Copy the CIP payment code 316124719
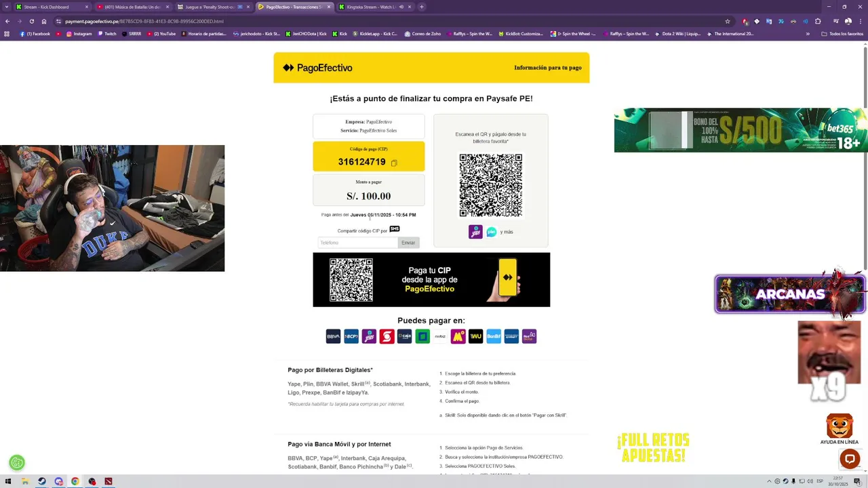 pos(394,163)
